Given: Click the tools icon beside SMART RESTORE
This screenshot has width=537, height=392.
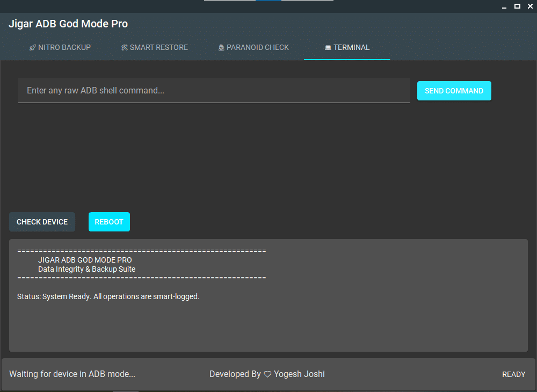Looking at the screenshot, I should [125, 47].
